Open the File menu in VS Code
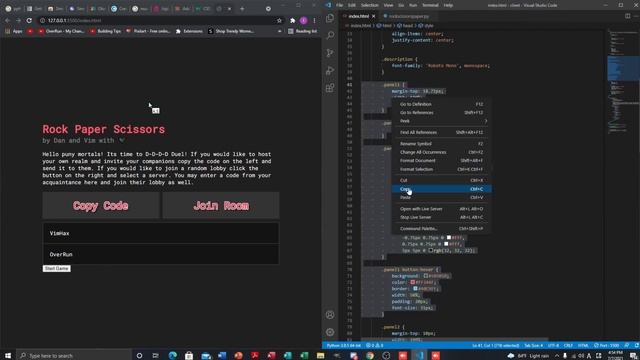 [339, 5]
